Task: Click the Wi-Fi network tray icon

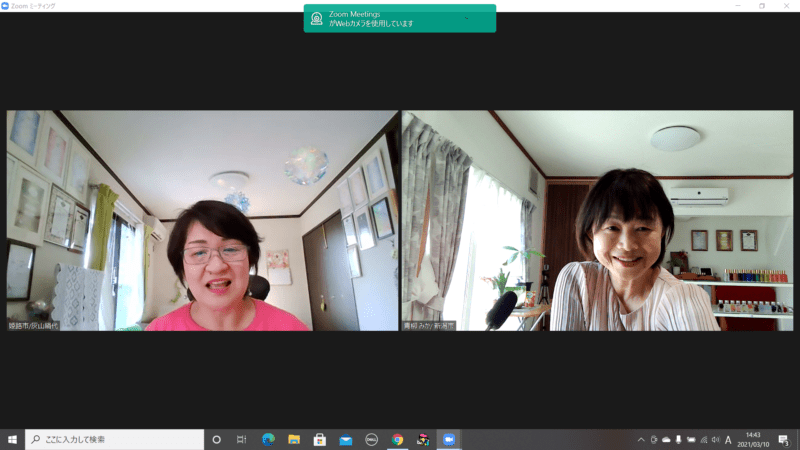Action: [x=703, y=439]
